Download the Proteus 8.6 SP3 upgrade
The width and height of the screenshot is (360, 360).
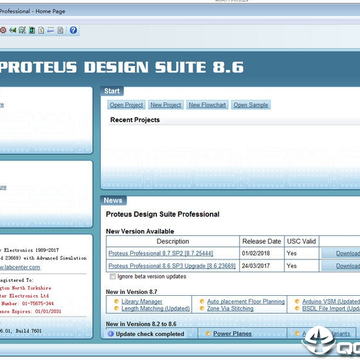point(341,266)
